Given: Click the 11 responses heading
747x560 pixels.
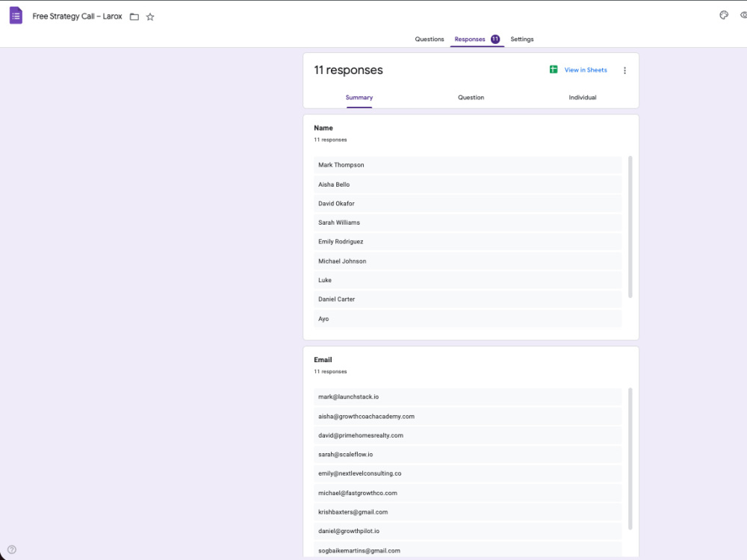Looking at the screenshot, I should pos(348,70).
